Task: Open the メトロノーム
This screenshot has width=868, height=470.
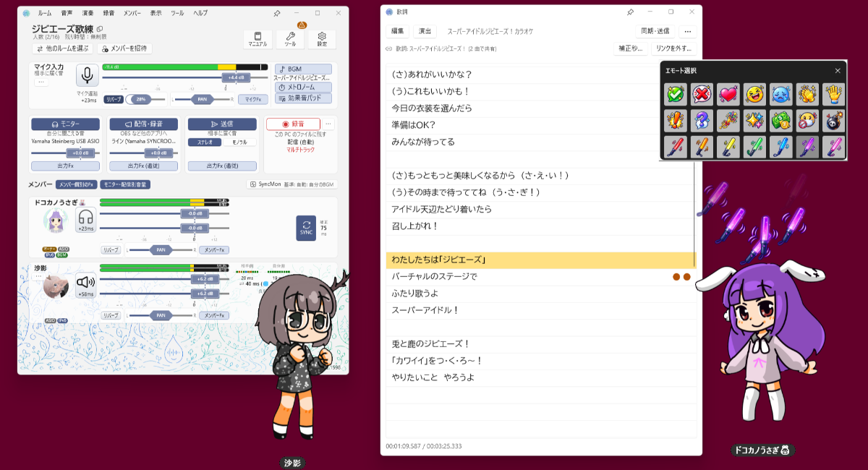Action: [303, 87]
